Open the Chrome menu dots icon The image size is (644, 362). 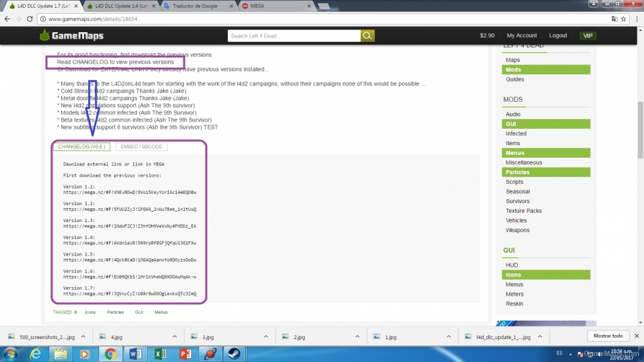(637, 19)
